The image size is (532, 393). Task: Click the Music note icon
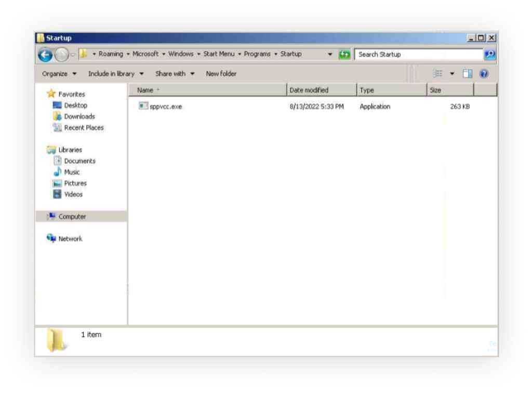tap(57, 172)
